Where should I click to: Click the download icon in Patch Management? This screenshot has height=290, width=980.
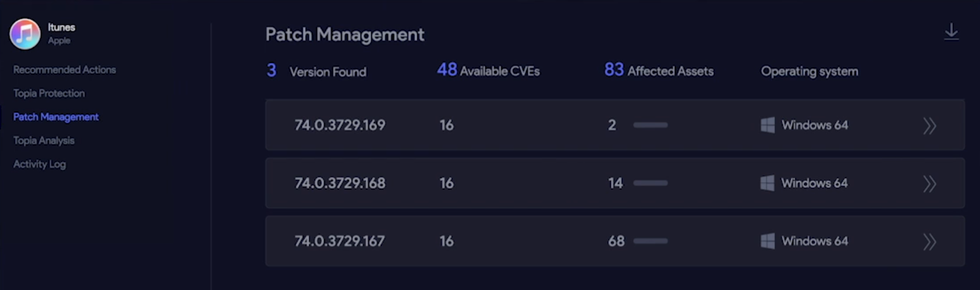pos(951,32)
